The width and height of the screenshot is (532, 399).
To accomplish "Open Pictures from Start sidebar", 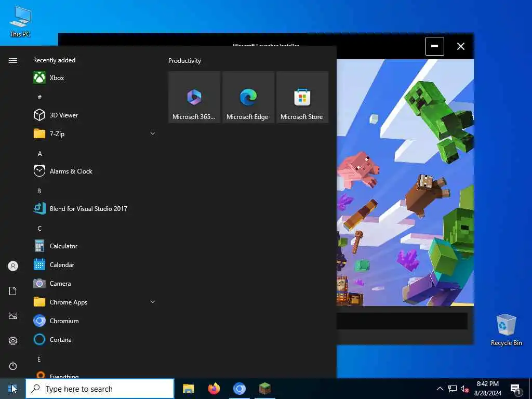I will point(13,316).
